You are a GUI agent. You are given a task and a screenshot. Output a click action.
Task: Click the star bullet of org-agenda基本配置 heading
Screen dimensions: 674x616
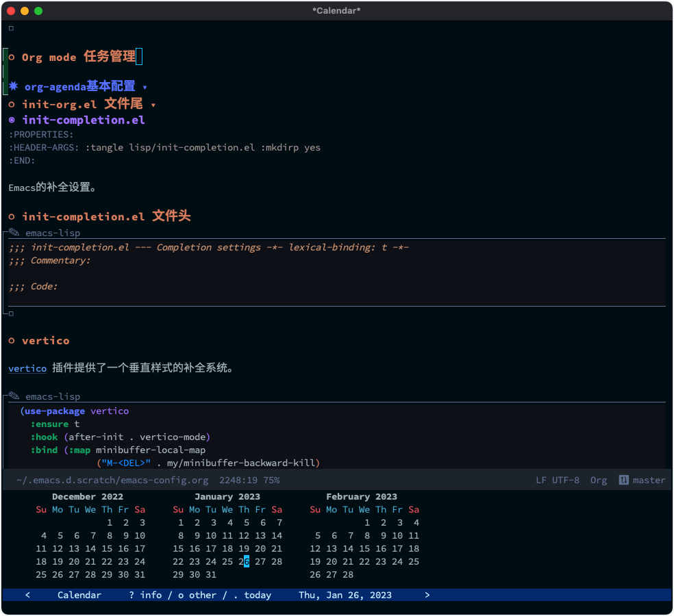[13, 86]
